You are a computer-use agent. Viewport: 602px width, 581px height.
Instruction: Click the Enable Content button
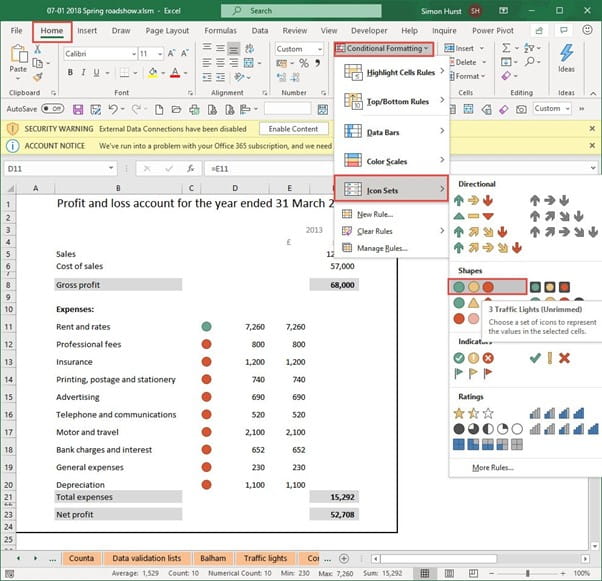coord(293,129)
